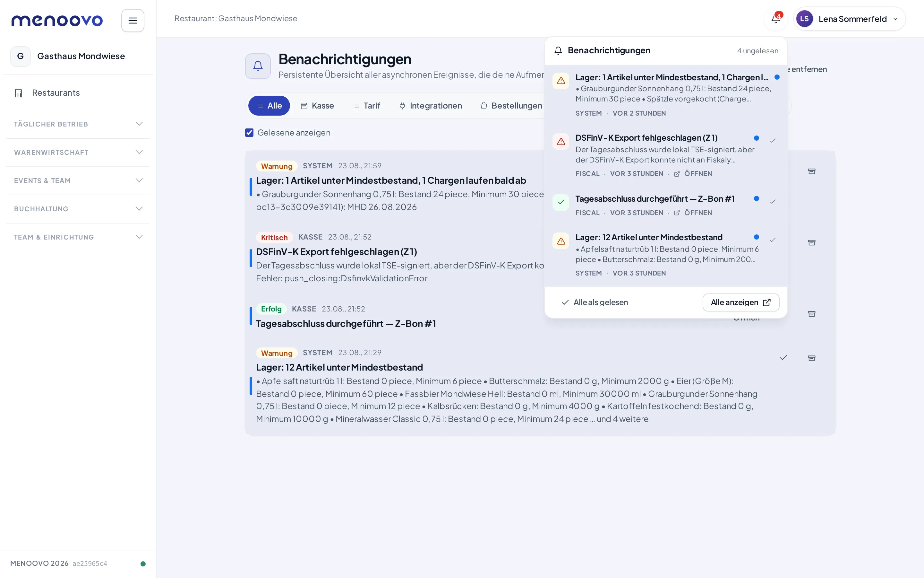Viewport: 924px width, 578px height.
Task: Switch to the Integrationen filter tab
Action: pos(430,106)
